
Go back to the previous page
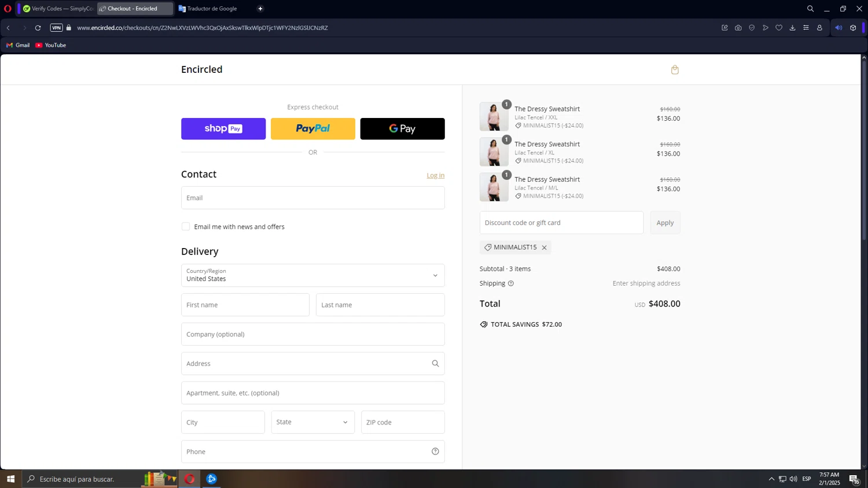click(x=8, y=28)
